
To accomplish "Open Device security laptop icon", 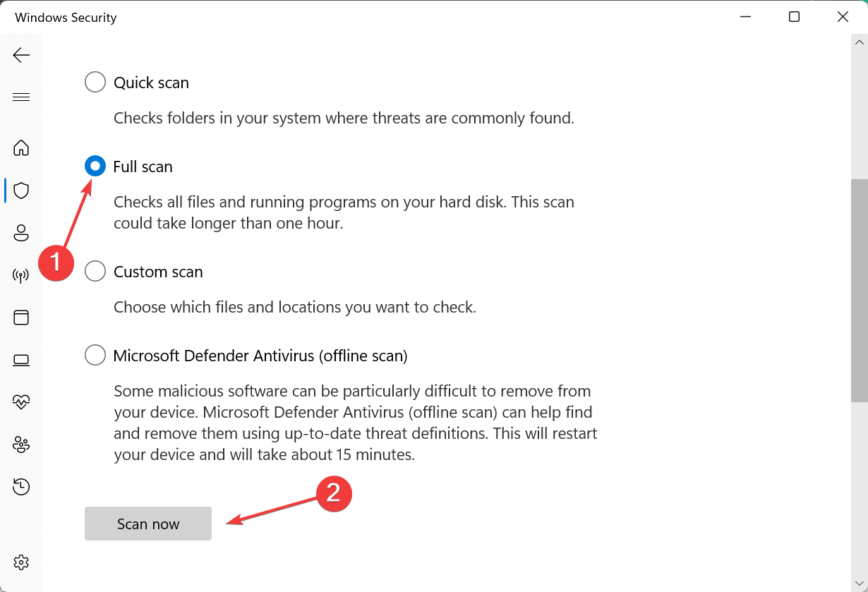I will (21, 360).
